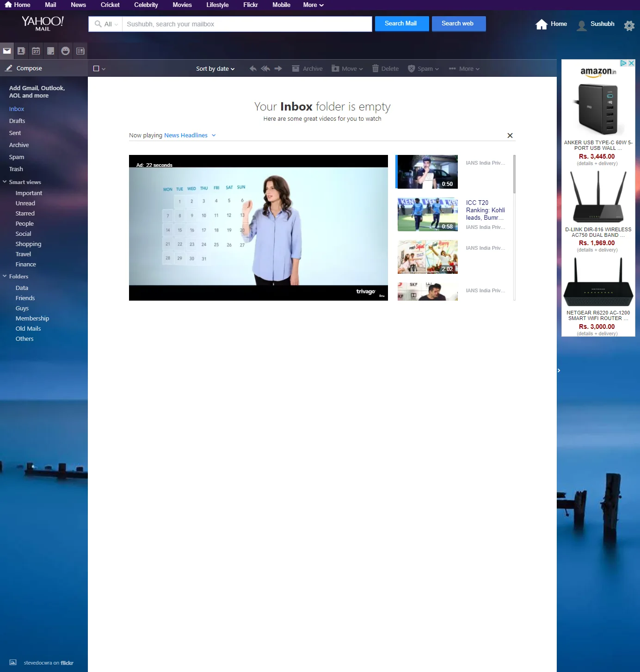
Task: Mark message as Spam from the toolbar
Action: click(x=423, y=68)
